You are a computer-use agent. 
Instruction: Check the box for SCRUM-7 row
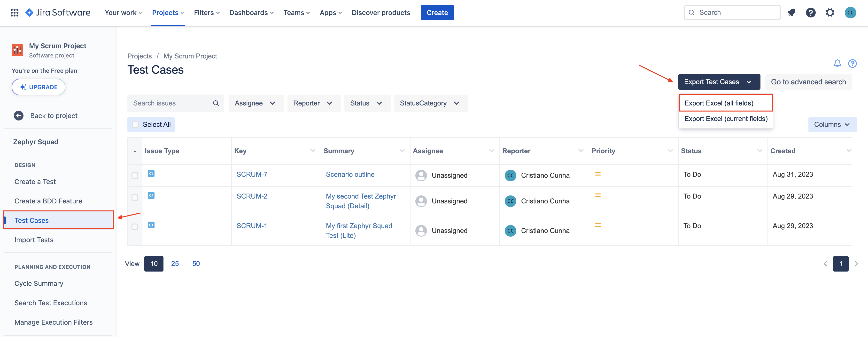[135, 176]
